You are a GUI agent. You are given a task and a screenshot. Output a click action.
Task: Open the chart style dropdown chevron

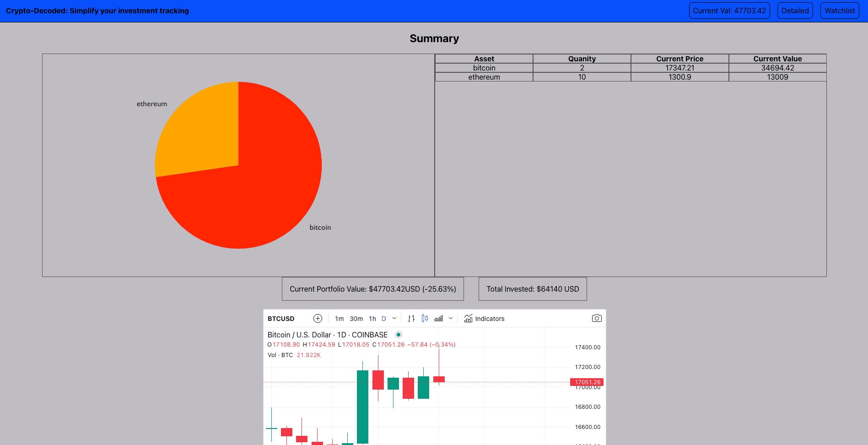(x=450, y=318)
